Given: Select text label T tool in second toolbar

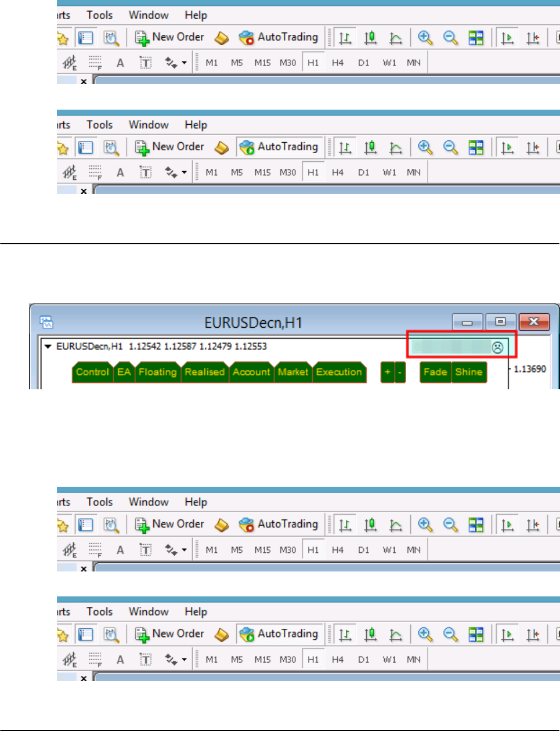Looking at the screenshot, I should pos(146,173).
